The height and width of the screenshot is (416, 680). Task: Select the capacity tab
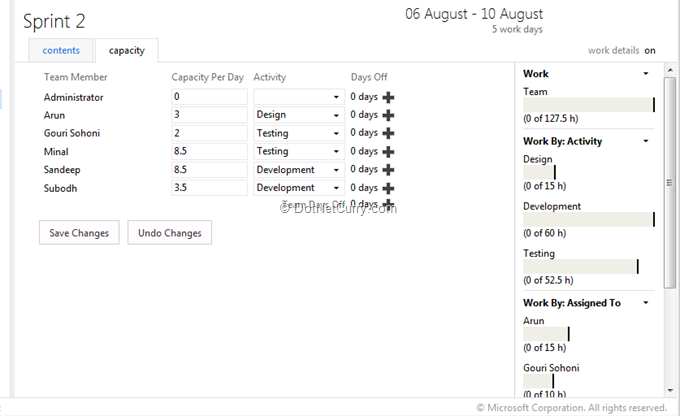[x=126, y=50]
